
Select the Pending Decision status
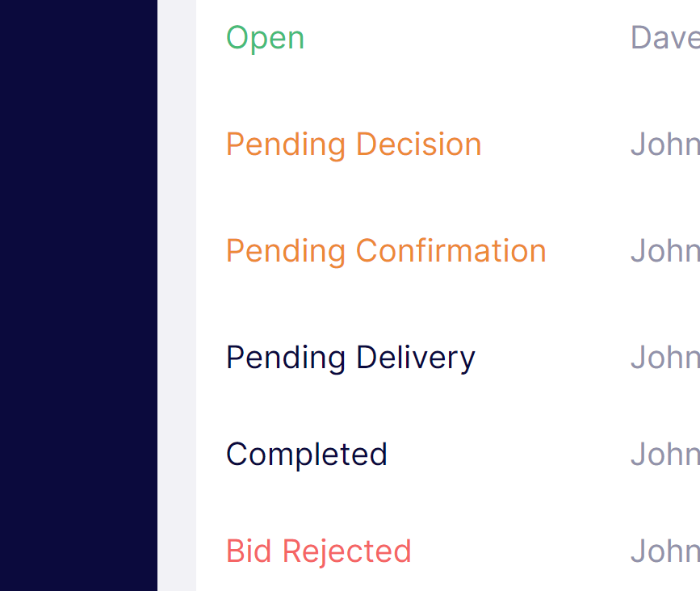(354, 145)
